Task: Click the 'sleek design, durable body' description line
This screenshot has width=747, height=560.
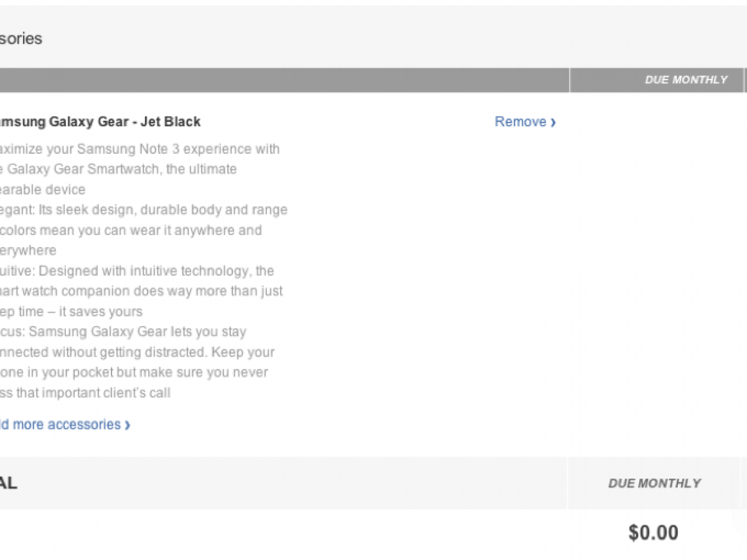Action: [x=143, y=210]
